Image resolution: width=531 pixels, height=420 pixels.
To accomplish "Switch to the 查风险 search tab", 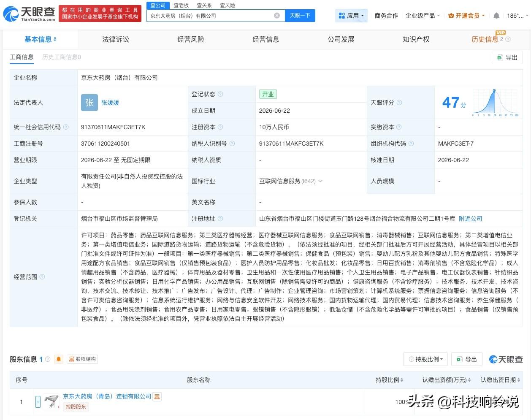I will pyautogui.click(x=228, y=5).
